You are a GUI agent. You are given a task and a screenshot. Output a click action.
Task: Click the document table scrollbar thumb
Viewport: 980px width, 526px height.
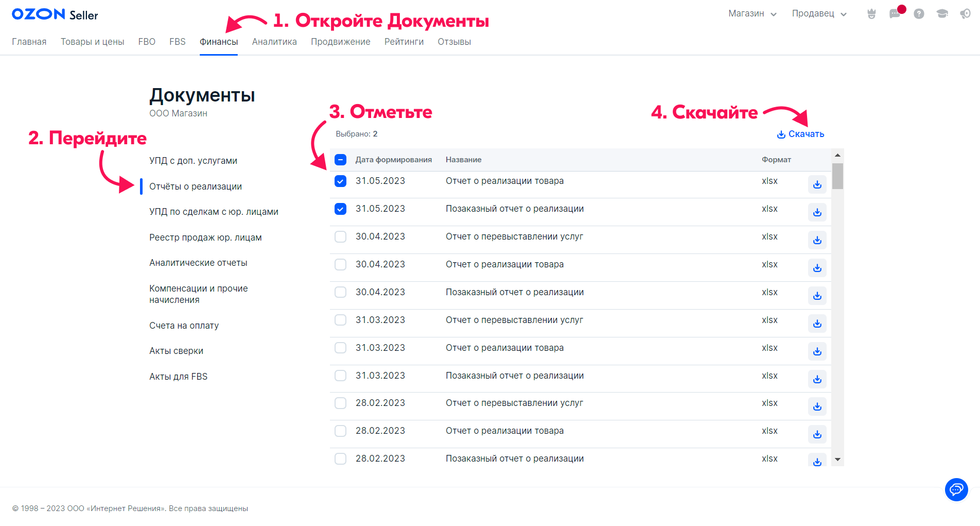click(x=837, y=176)
